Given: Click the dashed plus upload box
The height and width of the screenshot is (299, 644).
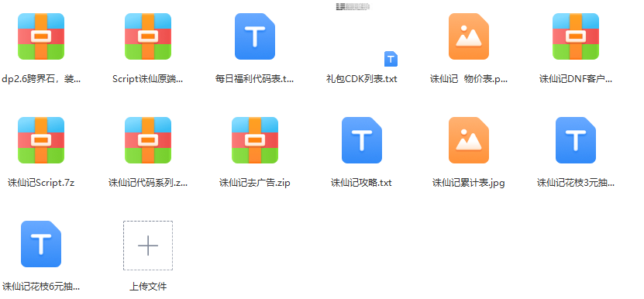Looking at the screenshot, I should pos(148,246).
